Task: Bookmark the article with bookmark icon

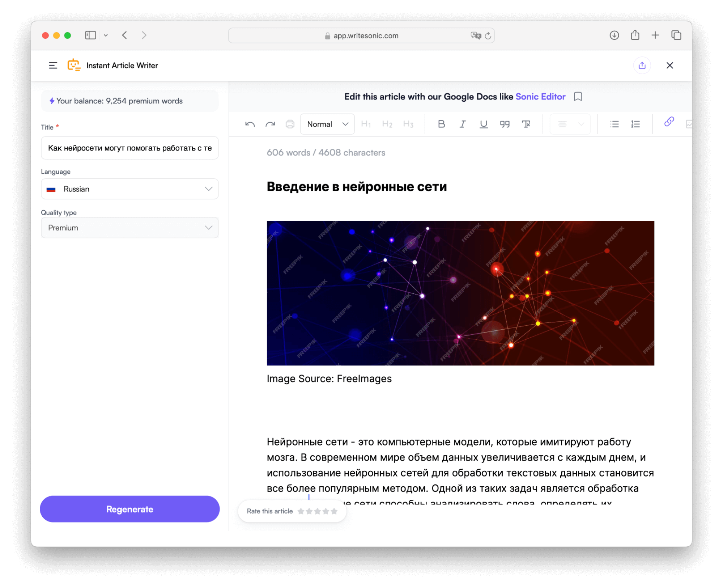Action: pyautogui.click(x=578, y=97)
